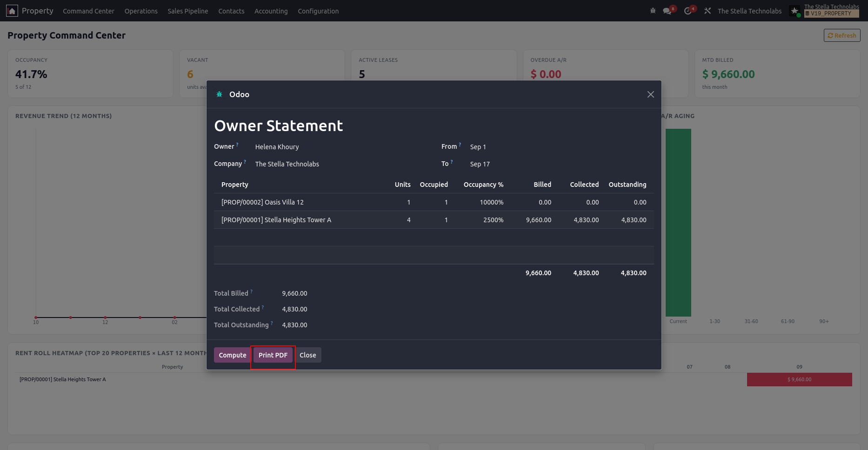Sort by the Outstanding column header
868x450 pixels.
click(628, 185)
